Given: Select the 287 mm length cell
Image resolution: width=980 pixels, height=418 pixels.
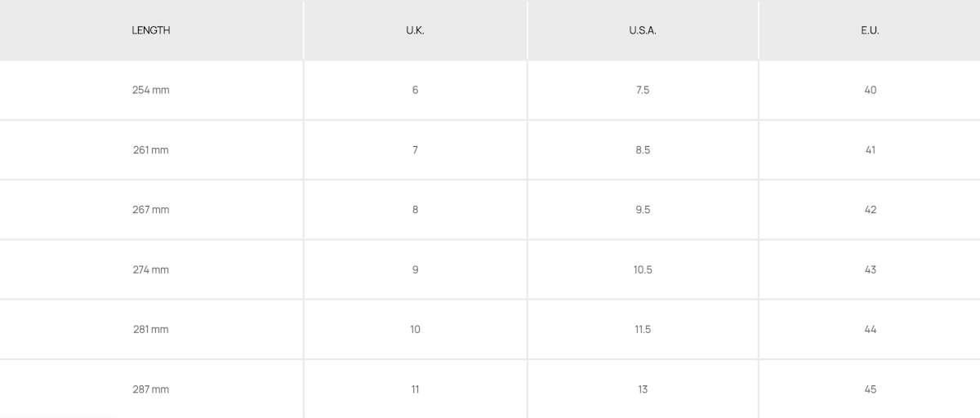Looking at the screenshot, I should coord(151,389).
